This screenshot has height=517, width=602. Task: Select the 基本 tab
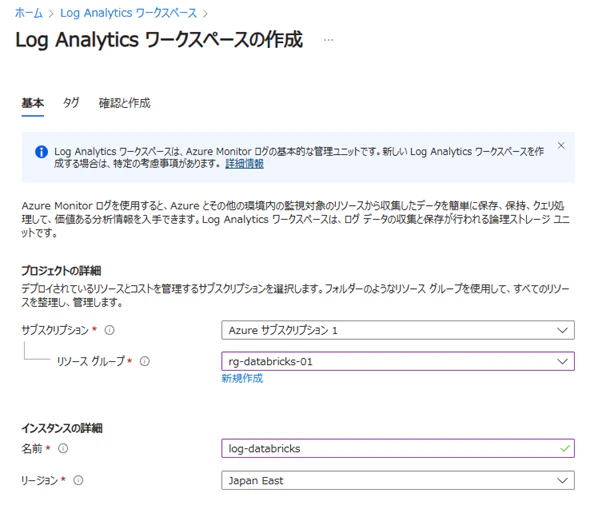33,103
